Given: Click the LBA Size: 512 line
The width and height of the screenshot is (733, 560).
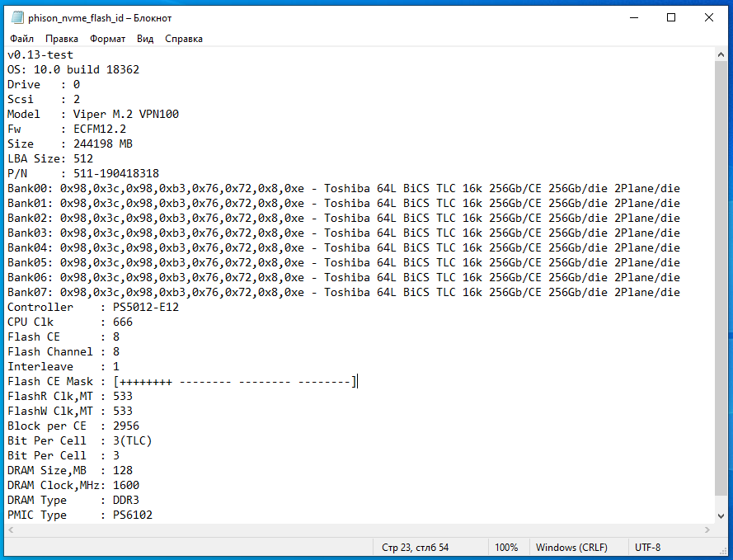Looking at the screenshot, I should [50, 159].
